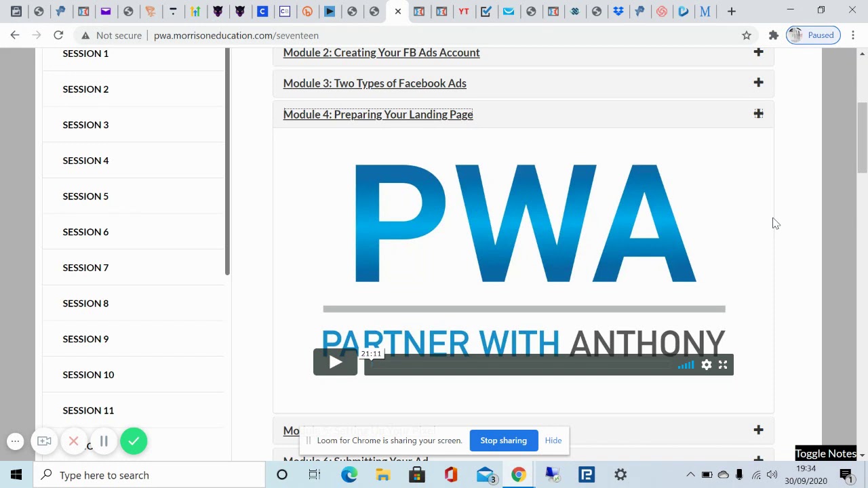Show hidden system tray icons
This screenshot has height=488, width=868.
pyautogui.click(x=690, y=475)
